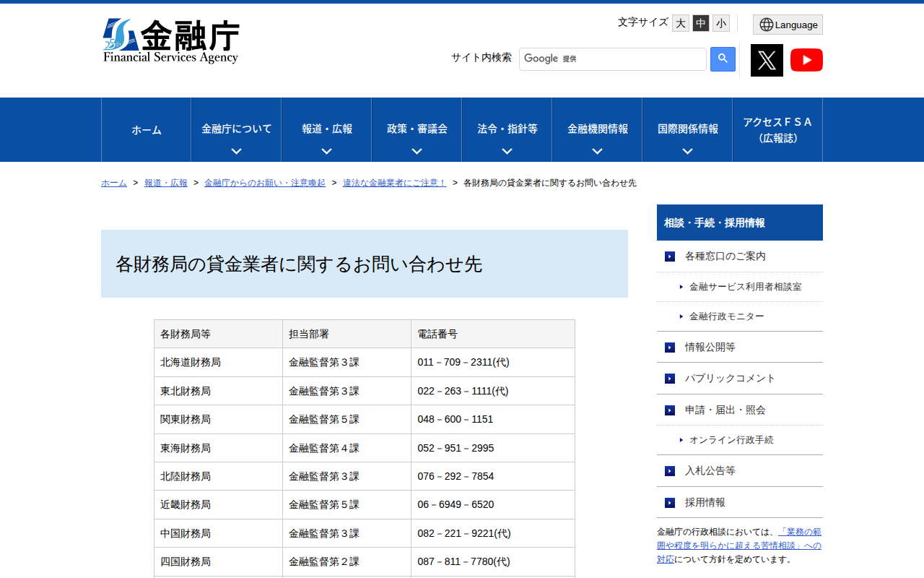Image resolution: width=924 pixels, height=578 pixels.
Task: Expand the 報道・広報 navigation dropdown
Action: click(326, 151)
